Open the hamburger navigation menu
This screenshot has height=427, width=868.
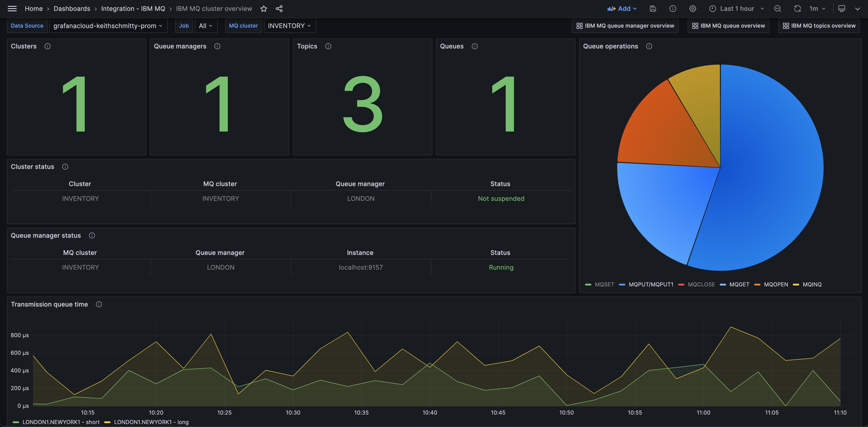tap(12, 8)
